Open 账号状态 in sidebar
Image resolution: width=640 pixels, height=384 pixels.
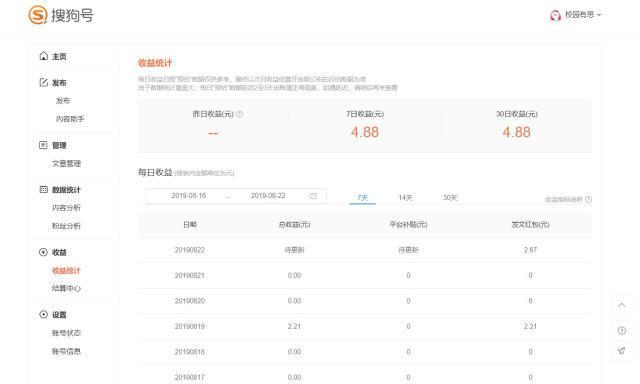pyautogui.click(x=67, y=333)
